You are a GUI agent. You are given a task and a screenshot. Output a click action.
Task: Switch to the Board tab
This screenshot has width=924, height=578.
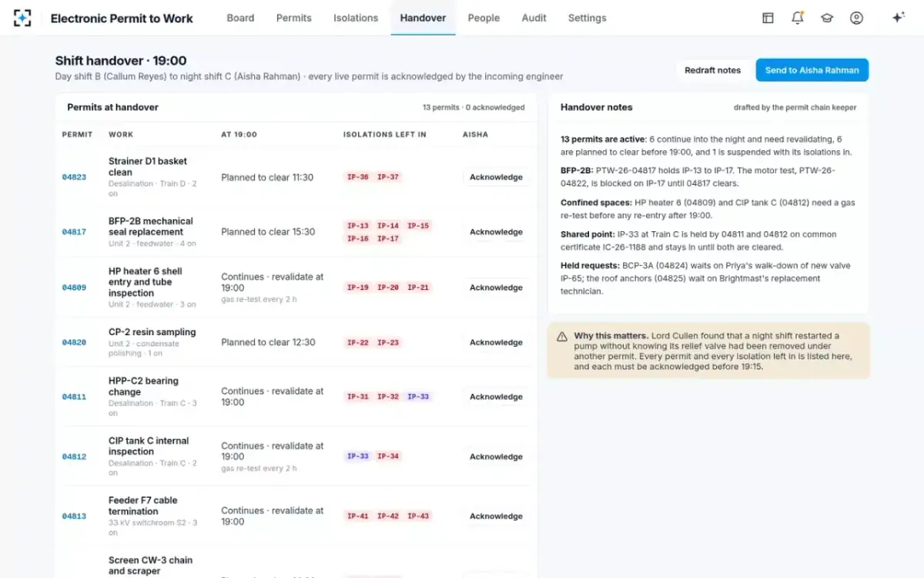pos(240,18)
